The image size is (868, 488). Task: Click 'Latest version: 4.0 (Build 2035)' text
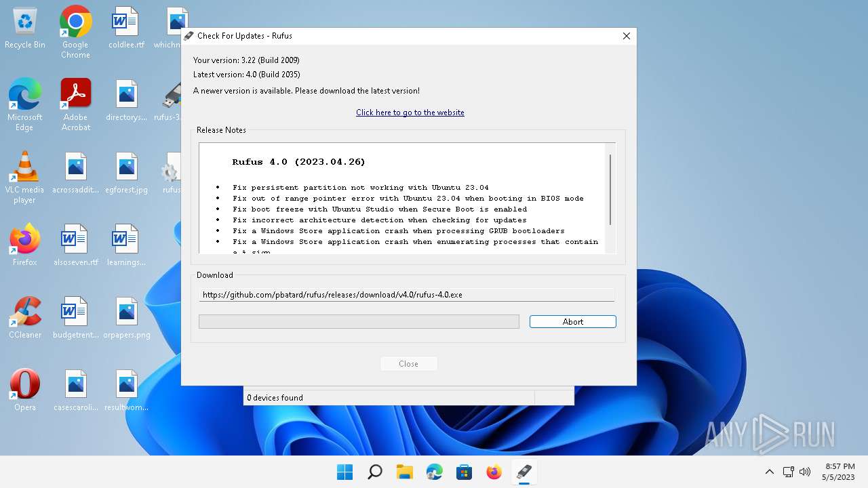[x=247, y=75]
